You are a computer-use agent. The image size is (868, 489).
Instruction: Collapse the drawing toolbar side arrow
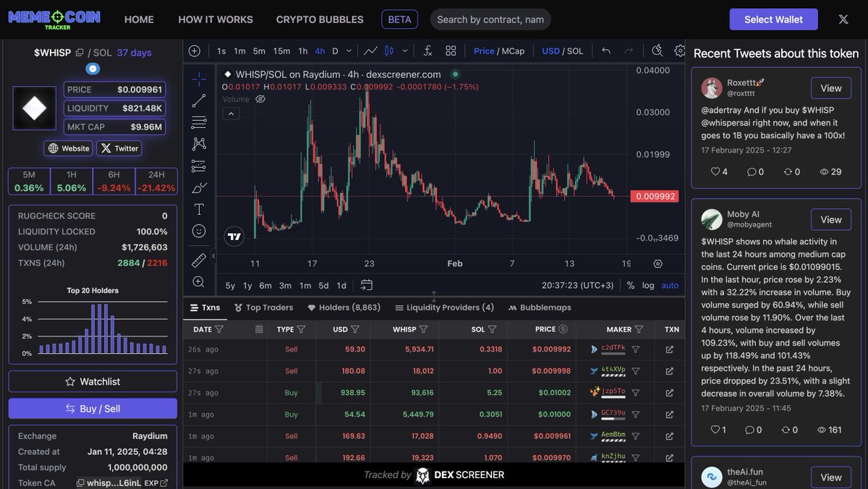(213, 255)
